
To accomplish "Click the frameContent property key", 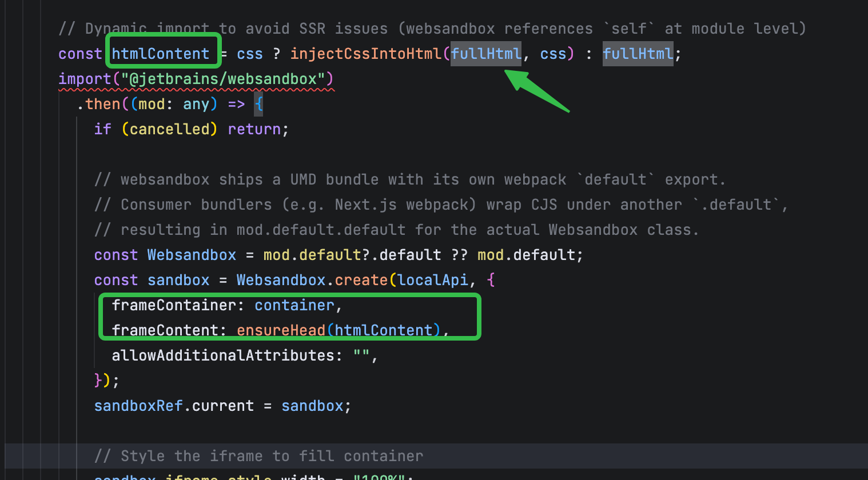I will click(165, 330).
